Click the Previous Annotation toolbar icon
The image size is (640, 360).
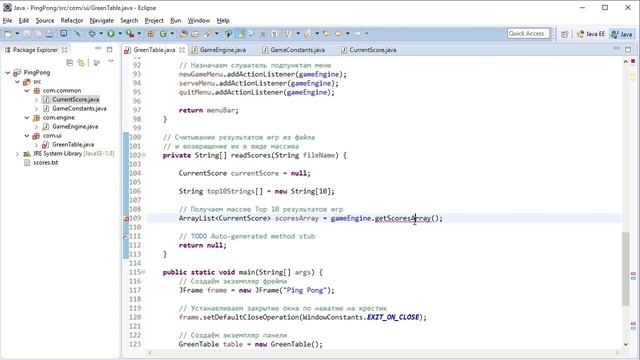tap(307, 34)
